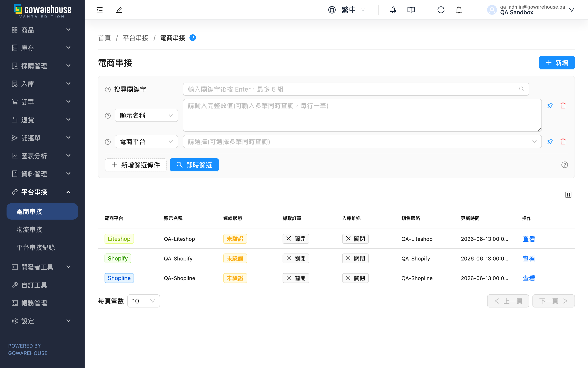Click the help icon at the filter panel's bottom right
Image resolution: width=588 pixels, height=368 pixels.
(565, 165)
